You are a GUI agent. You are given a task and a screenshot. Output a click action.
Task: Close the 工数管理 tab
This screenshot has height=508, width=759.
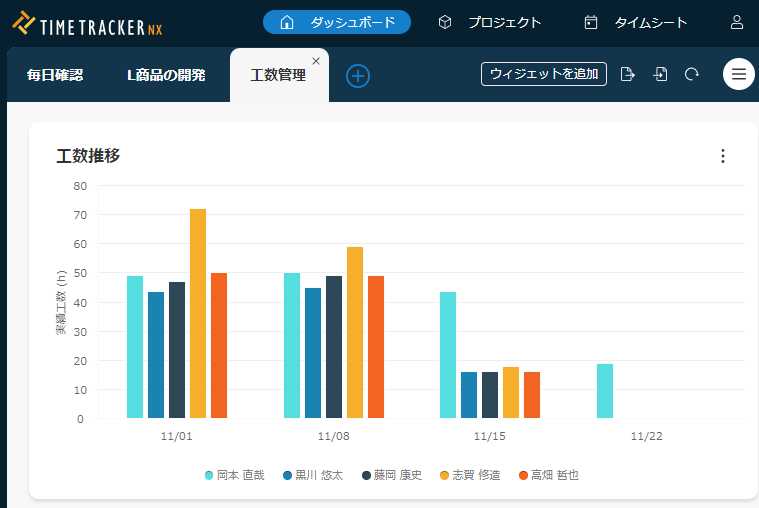tap(316, 61)
